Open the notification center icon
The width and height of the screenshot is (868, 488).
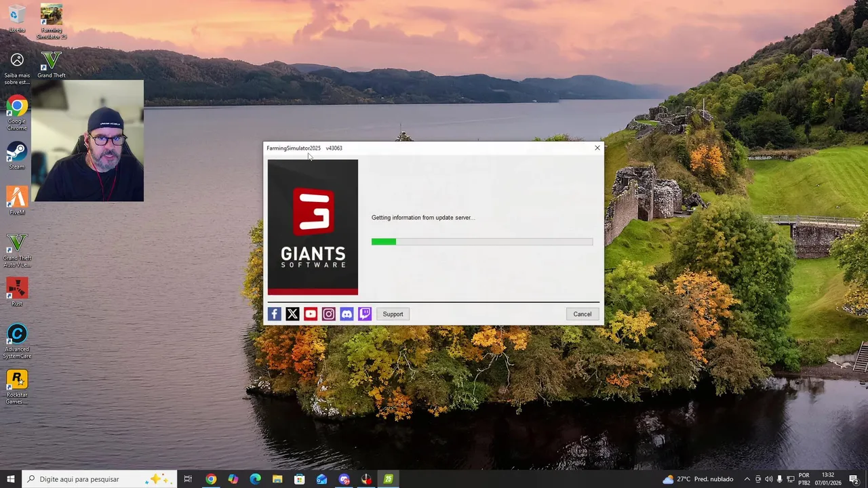tap(854, 479)
